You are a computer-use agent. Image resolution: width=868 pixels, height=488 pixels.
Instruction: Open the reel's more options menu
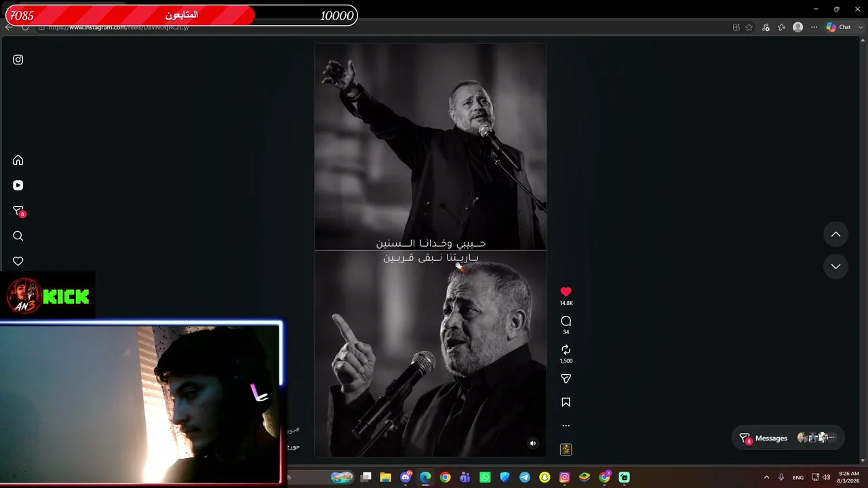tap(566, 426)
